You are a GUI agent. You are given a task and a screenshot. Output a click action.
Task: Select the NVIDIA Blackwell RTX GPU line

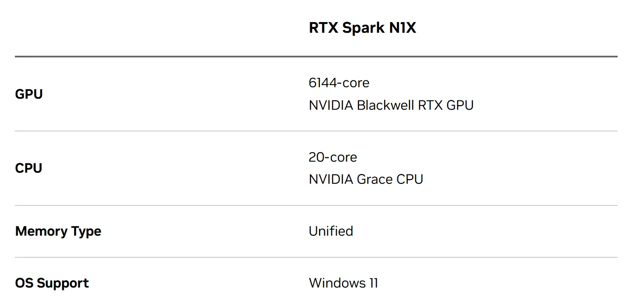click(x=391, y=105)
